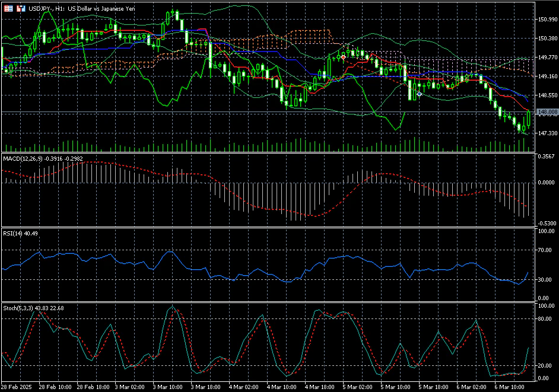Click the MACD zero level 0.0000

[546, 183]
